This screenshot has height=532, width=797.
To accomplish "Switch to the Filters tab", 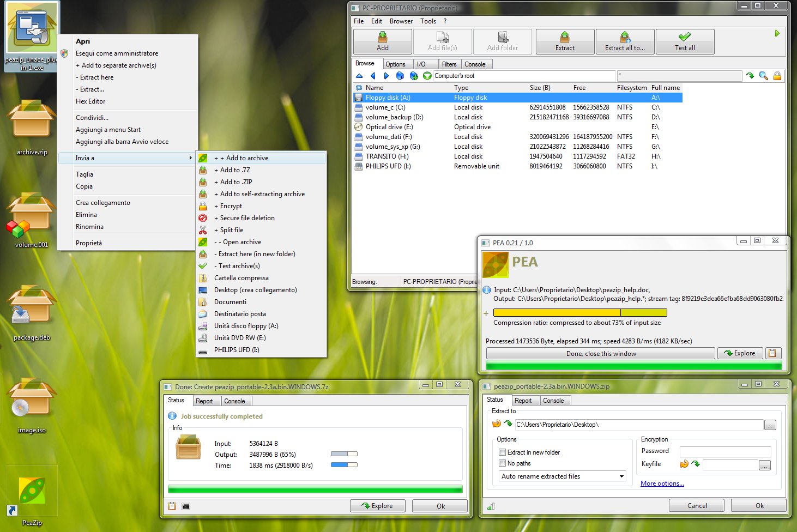I will (x=449, y=64).
